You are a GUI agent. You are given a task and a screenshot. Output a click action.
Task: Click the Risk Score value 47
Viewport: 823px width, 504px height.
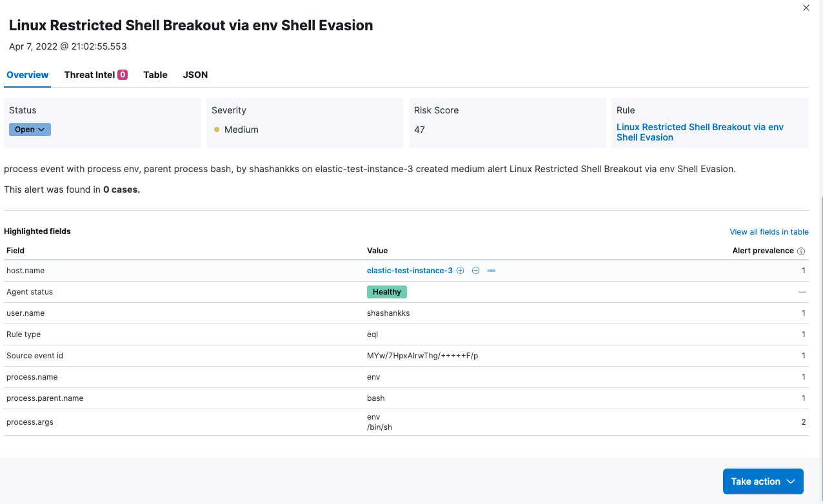coord(419,130)
